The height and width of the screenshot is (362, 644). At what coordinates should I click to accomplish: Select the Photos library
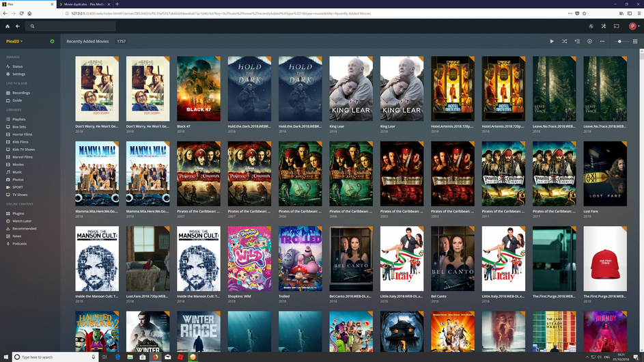[x=18, y=180]
